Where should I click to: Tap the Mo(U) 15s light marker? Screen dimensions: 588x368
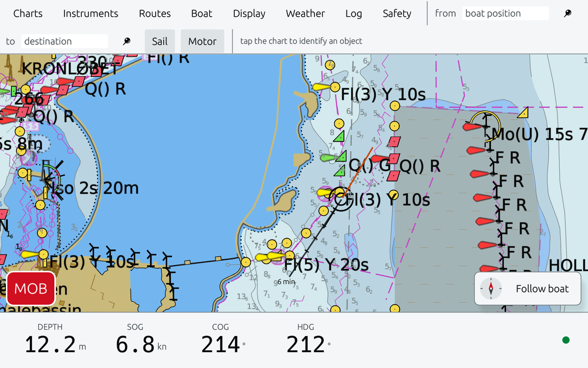tap(486, 127)
